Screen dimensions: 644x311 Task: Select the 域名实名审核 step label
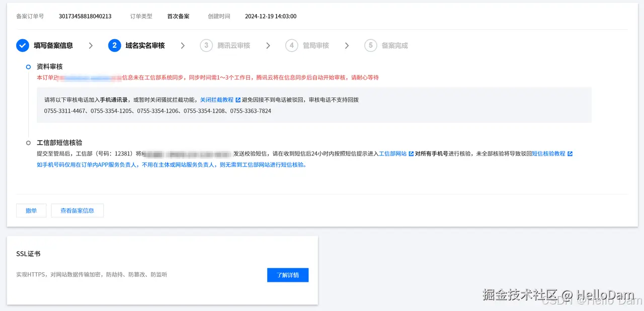point(144,45)
